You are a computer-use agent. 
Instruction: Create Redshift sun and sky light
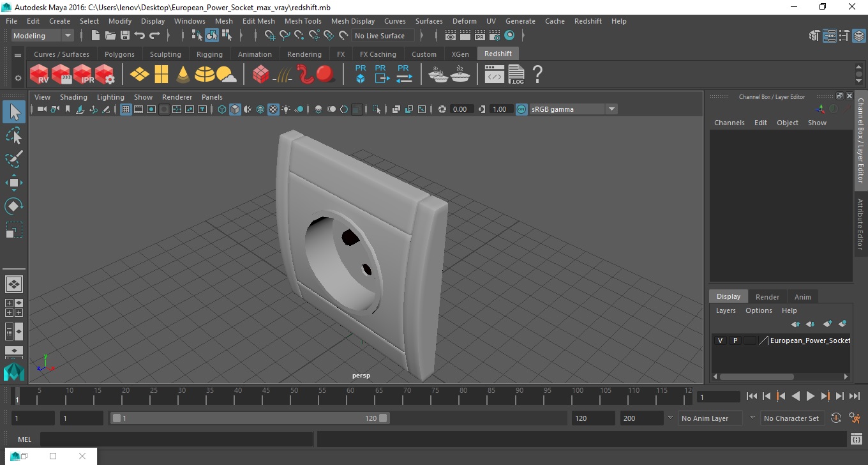click(x=226, y=75)
